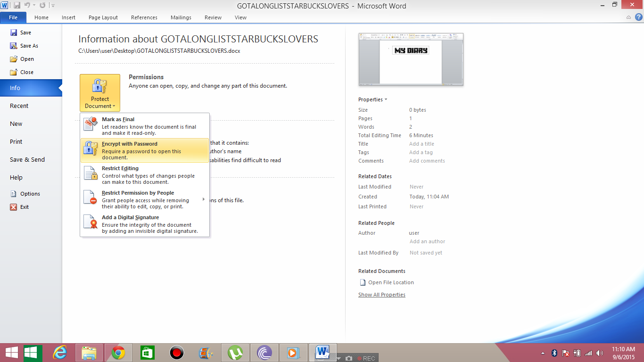The width and height of the screenshot is (644, 362).
Task: Switch to the Insert ribbon tab
Action: 68,17
